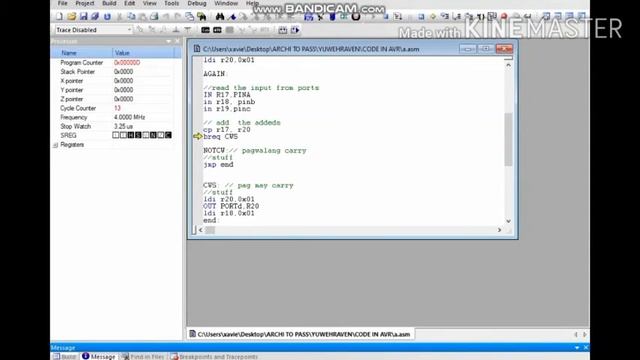Image resolution: width=640 pixels, height=360 pixels.
Task: Click the document tab scroll right arrow
Action: click(584, 334)
